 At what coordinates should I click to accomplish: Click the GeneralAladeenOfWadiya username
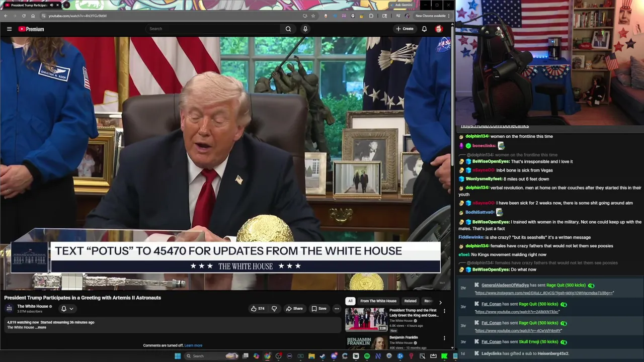point(505,285)
